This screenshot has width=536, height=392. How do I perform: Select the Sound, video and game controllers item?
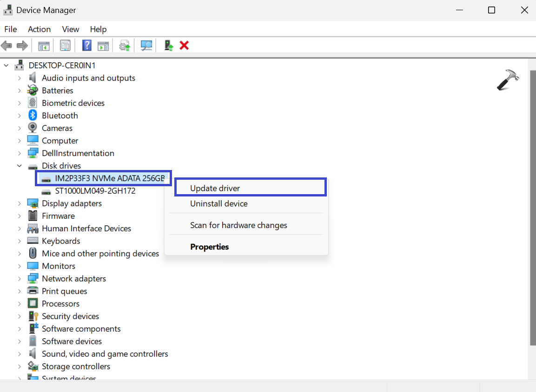(x=105, y=354)
